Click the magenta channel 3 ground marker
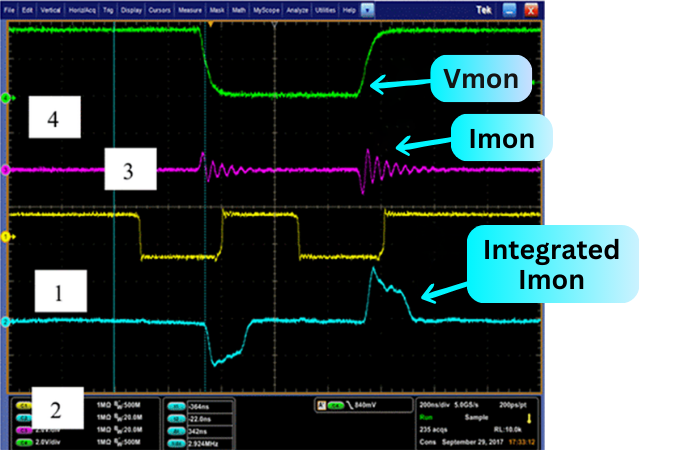Screen dimensions: 700x450 pos(6,170)
